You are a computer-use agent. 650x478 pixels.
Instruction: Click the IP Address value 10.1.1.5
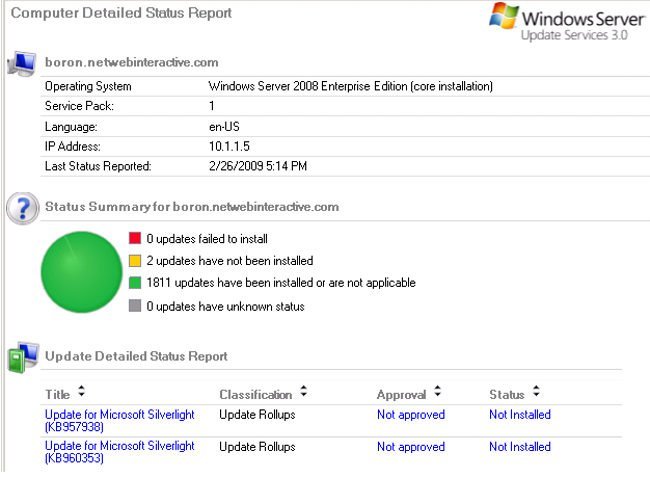[231, 146]
